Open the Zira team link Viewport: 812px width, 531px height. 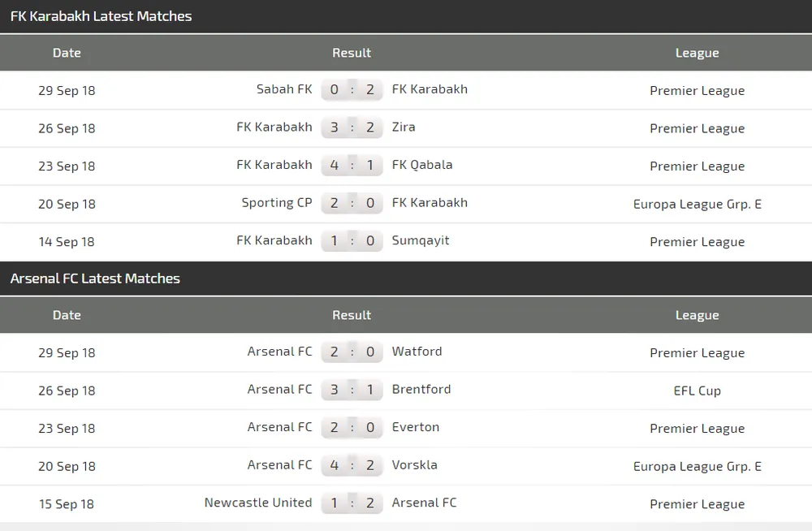point(404,127)
